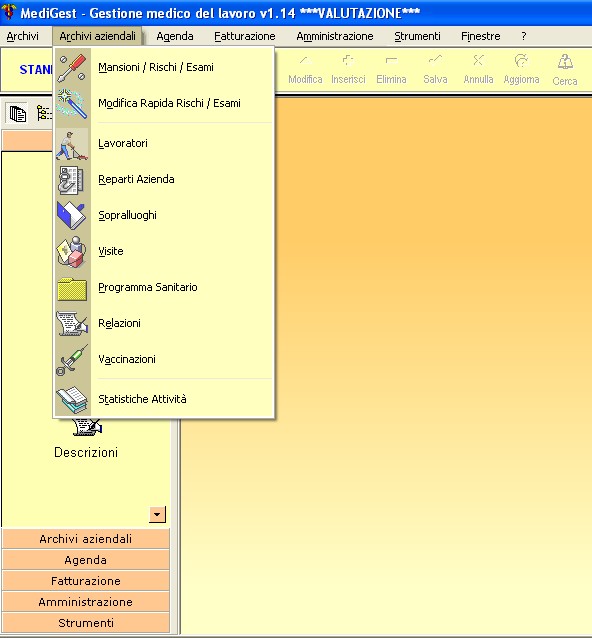
Task: Open the Fatturazione menu in the menu bar
Action: click(x=245, y=36)
